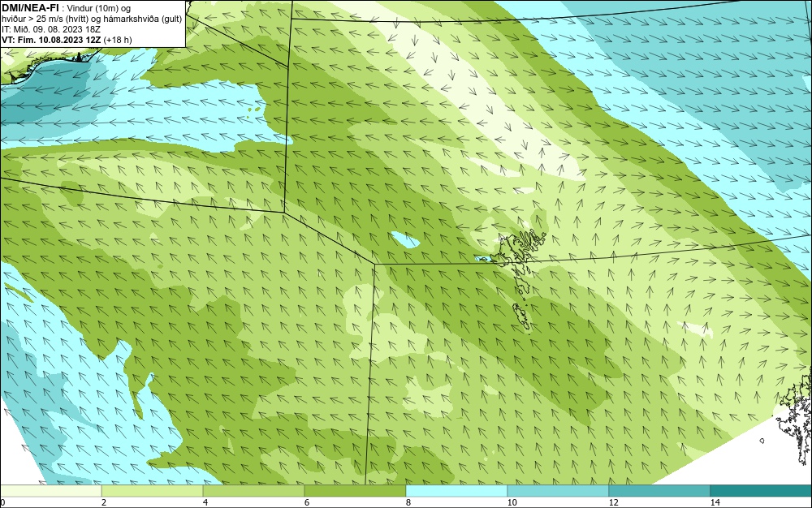812x508 pixels.
Task: Click the 0–2 m/s pale legend swatch
Action: pyautogui.click(x=50, y=491)
